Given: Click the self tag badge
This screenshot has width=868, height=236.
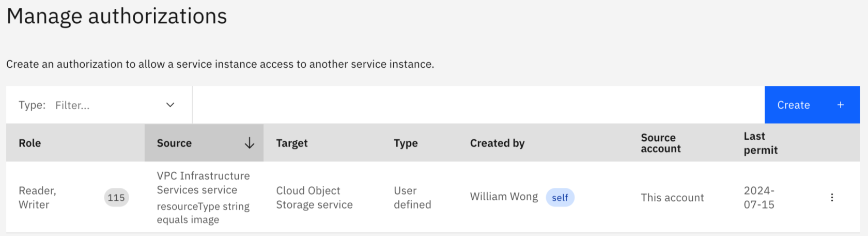Looking at the screenshot, I should (560, 198).
